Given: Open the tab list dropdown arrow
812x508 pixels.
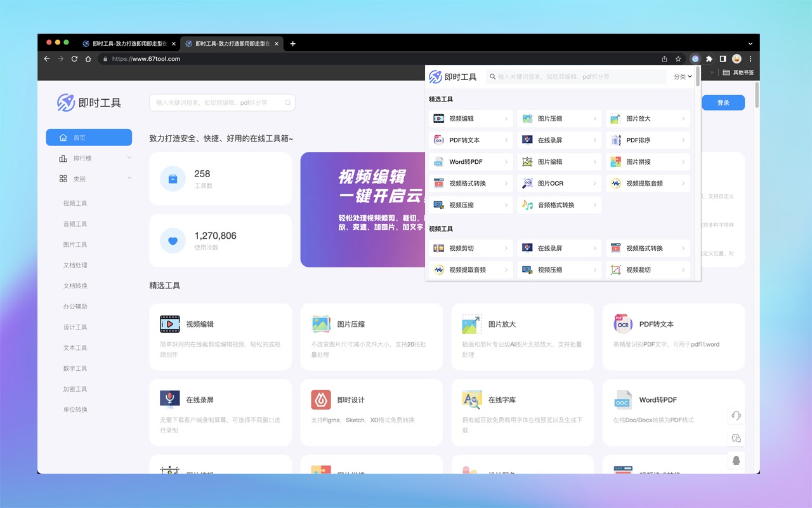Looking at the screenshot, I should pyautogui.click(x=750, y=44).
